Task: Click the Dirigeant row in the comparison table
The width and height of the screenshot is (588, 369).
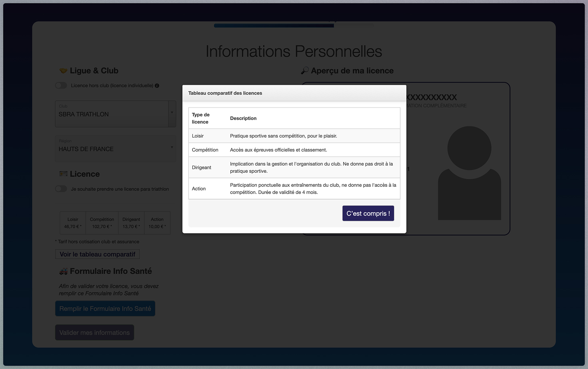Action: tap(294, 168)
